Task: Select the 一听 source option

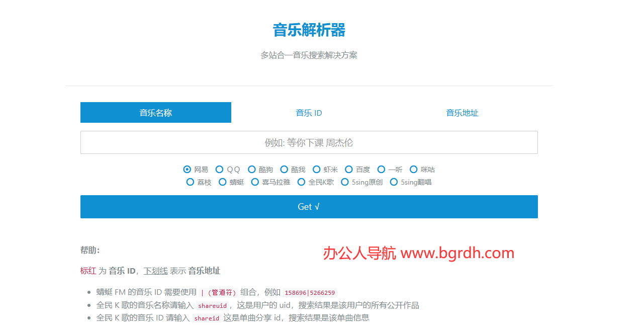Action: (381, 170)
